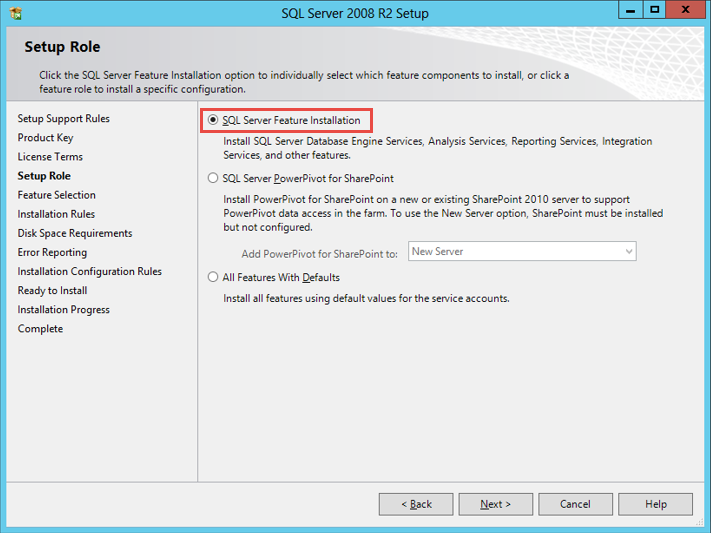Minimize the SQL Server Setup window
The height and width of the screenshot is (533, 711).
[x=628, y=10]
